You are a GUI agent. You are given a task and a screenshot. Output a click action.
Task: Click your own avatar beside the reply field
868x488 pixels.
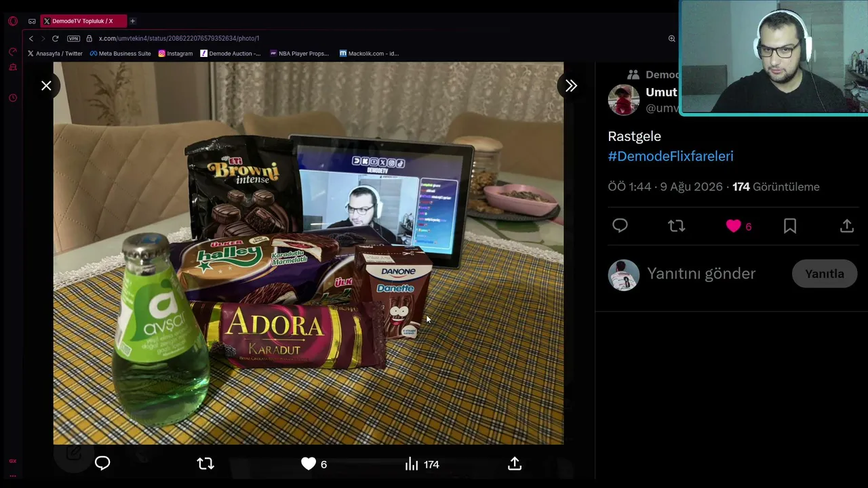tap(624, 274)
